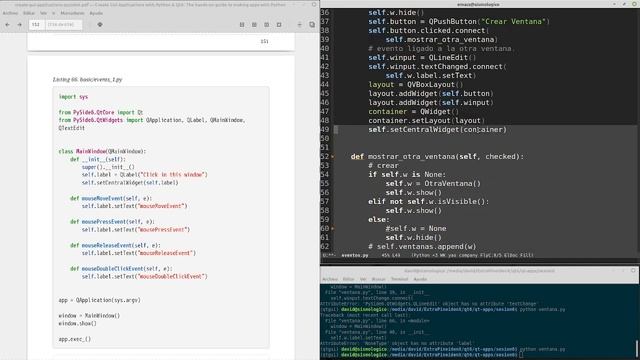Click 'import sys' line in PDF listing

point(73,97)
